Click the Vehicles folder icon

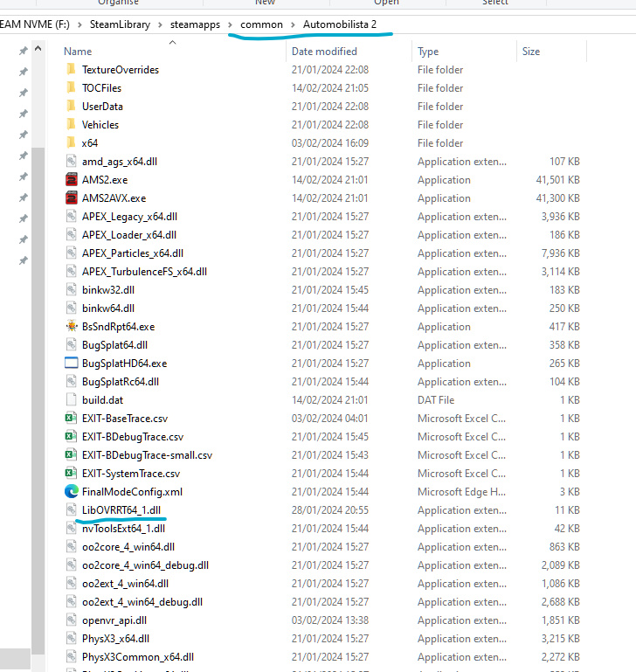click(x=71, y=124)
